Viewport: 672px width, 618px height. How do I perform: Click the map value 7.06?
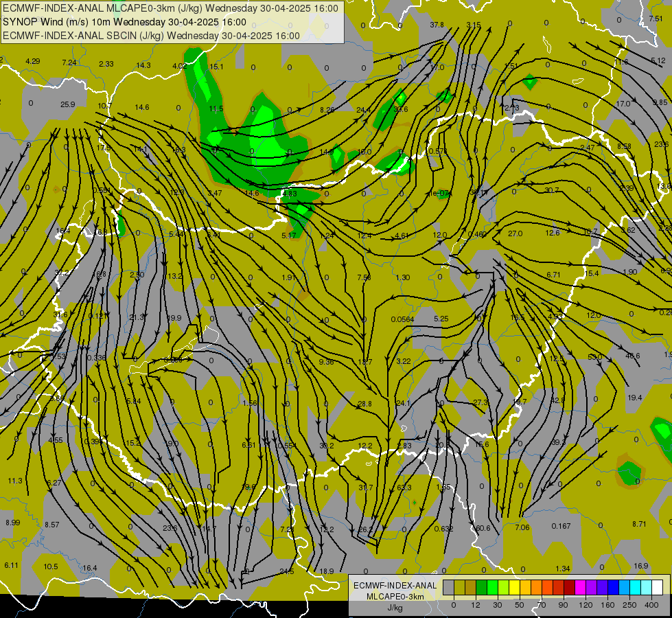point(522,527)
